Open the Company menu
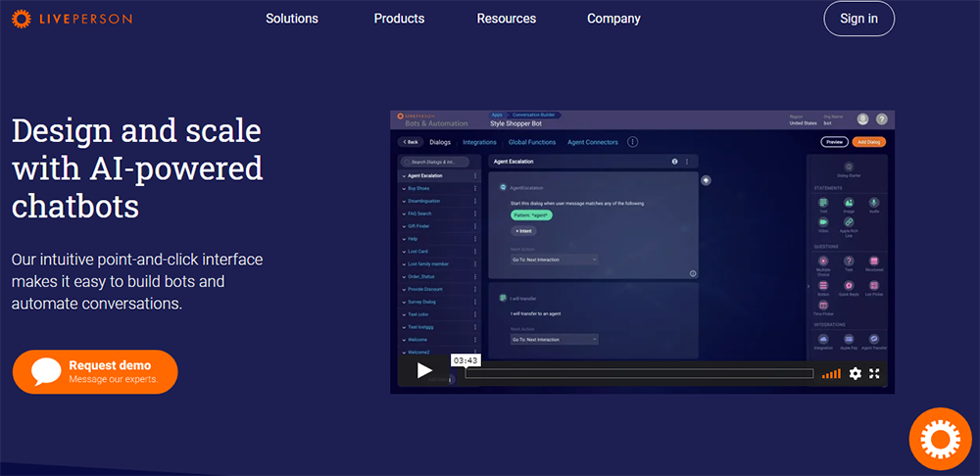980x476 pixels. tap(613, 19)
